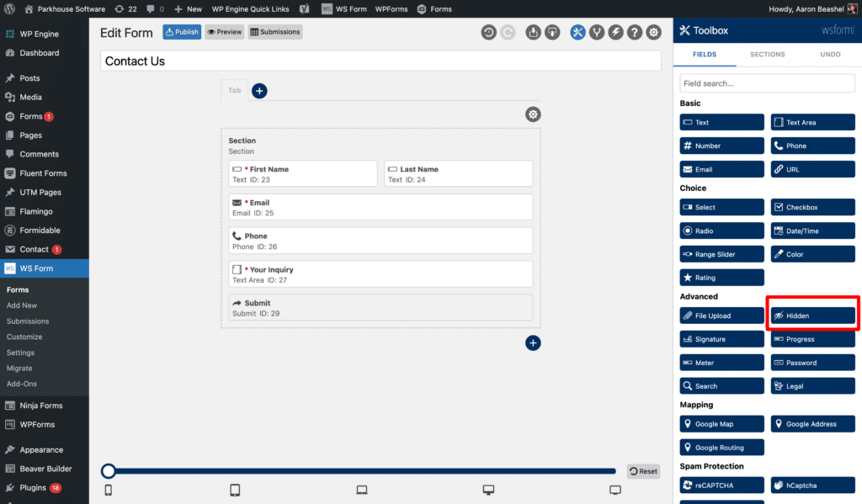Switch to the Undo toolbox tab
Viewport: 862px width, 504px height.
(x=830, y=55)
